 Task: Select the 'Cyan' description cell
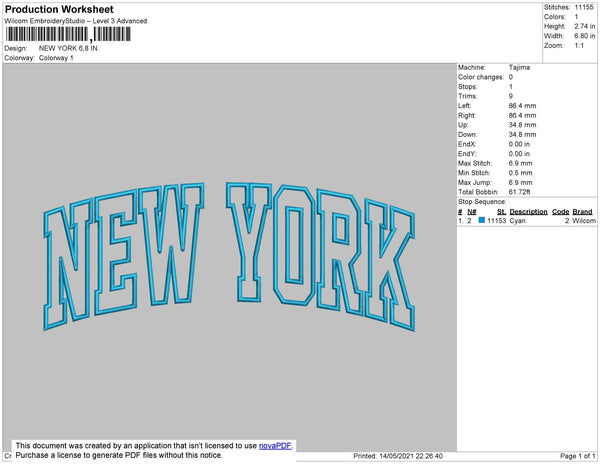pos(517,221)
